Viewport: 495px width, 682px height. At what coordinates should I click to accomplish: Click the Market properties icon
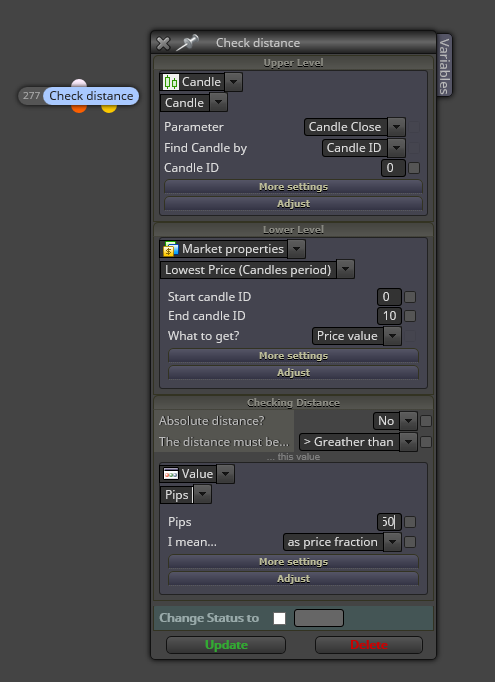pos(171,249)
